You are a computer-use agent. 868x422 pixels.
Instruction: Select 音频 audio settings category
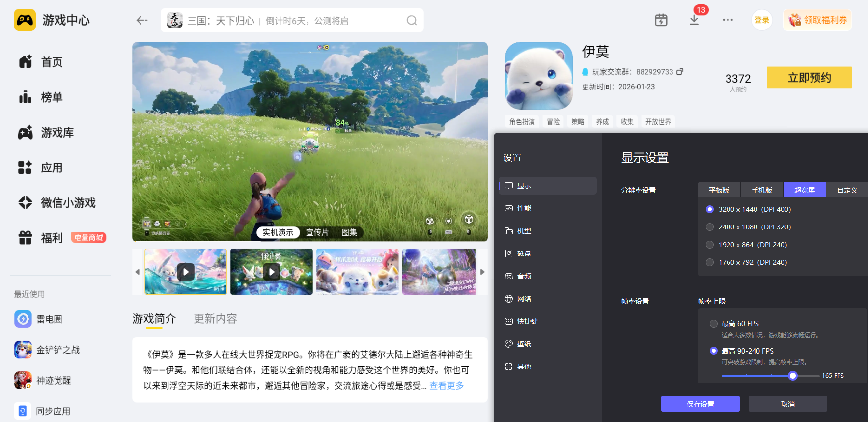coord(548,276)
